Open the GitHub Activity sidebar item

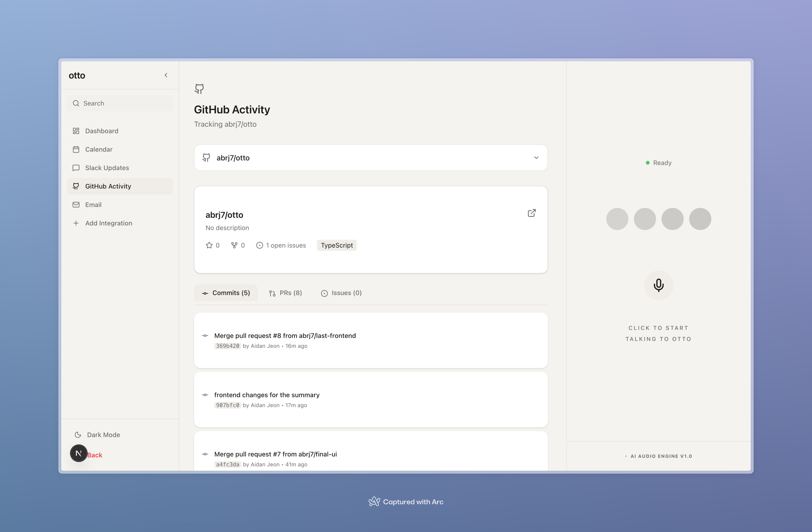[x=108, y=186]
